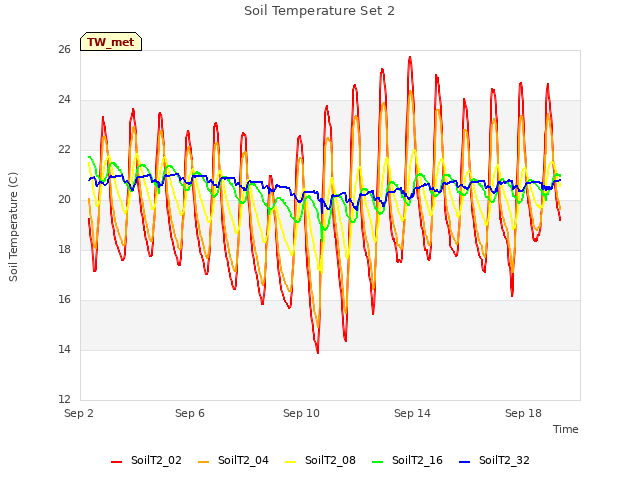Click the yellow SoilT2_08 legend swatch
This screenshot has height=480, width=640.
tap(291, 462)
